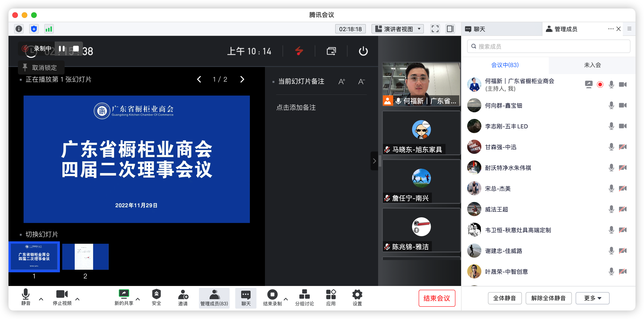
Task: Toggle microphone for 李志刚-五丰LED
Action: [611, 126]
